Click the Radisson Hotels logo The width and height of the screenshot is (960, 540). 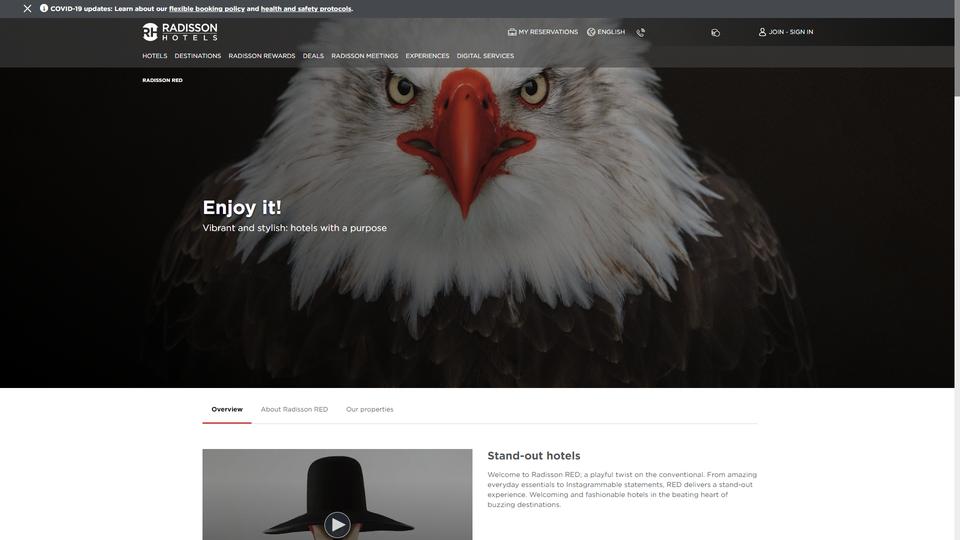point(180,32)
